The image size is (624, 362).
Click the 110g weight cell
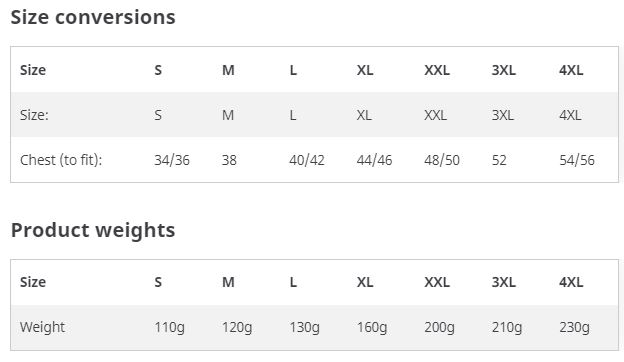click(x=170, y=327)
